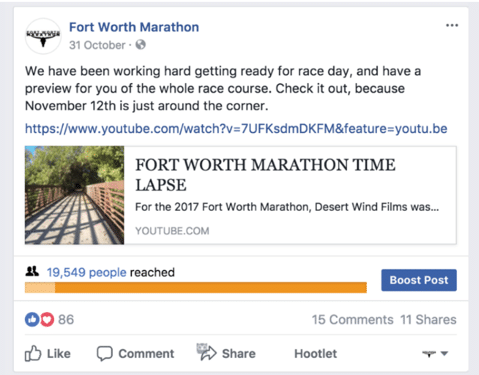479x375 pixels.
Task: Open the 19,549 people reached link
Action: [87, 272]
